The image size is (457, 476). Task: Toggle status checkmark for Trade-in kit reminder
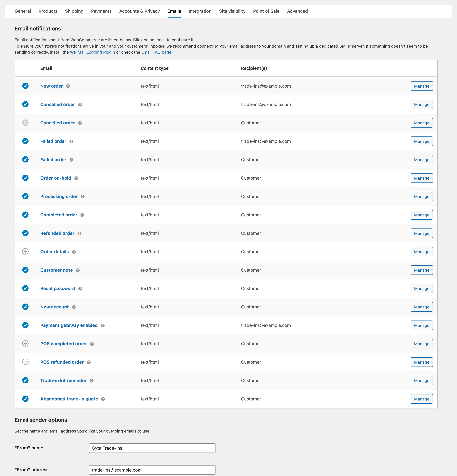click(x=26, y=380)
